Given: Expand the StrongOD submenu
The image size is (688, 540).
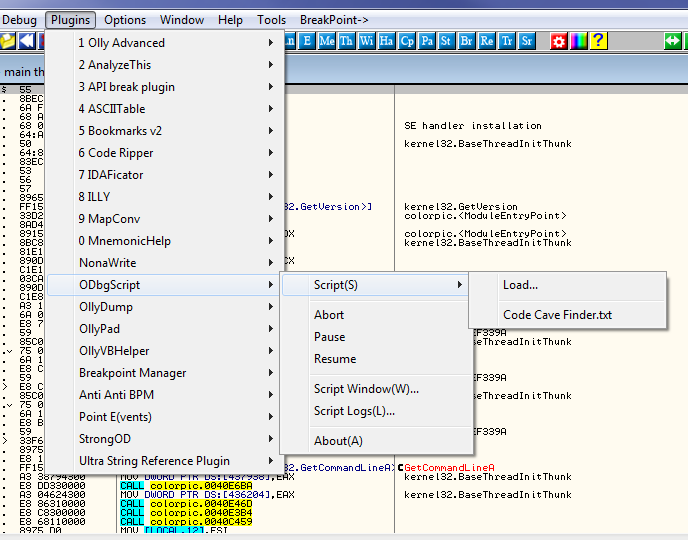Looking at the screenshot, I should coord(165,439).
